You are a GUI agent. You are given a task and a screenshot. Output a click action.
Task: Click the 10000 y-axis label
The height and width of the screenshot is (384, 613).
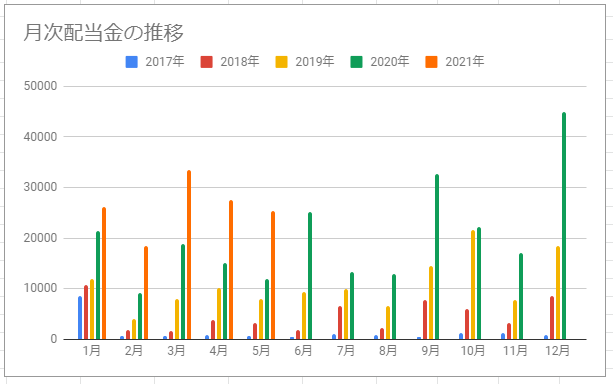tap(40, 289)
